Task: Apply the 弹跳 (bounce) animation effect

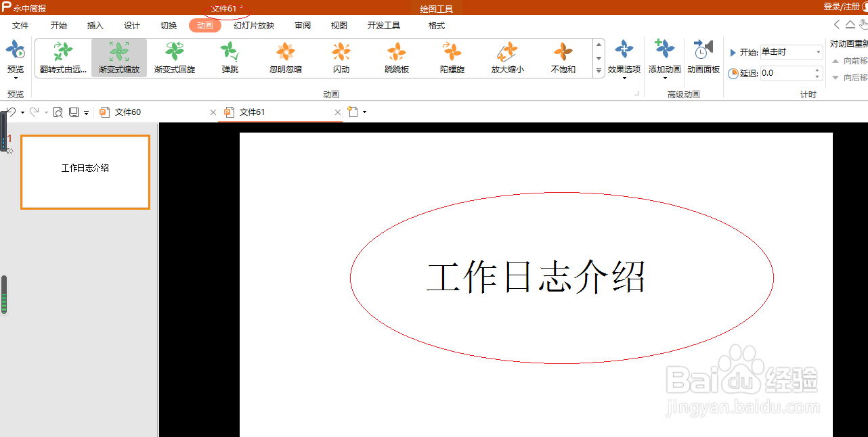Action: (x=229, y=57)
